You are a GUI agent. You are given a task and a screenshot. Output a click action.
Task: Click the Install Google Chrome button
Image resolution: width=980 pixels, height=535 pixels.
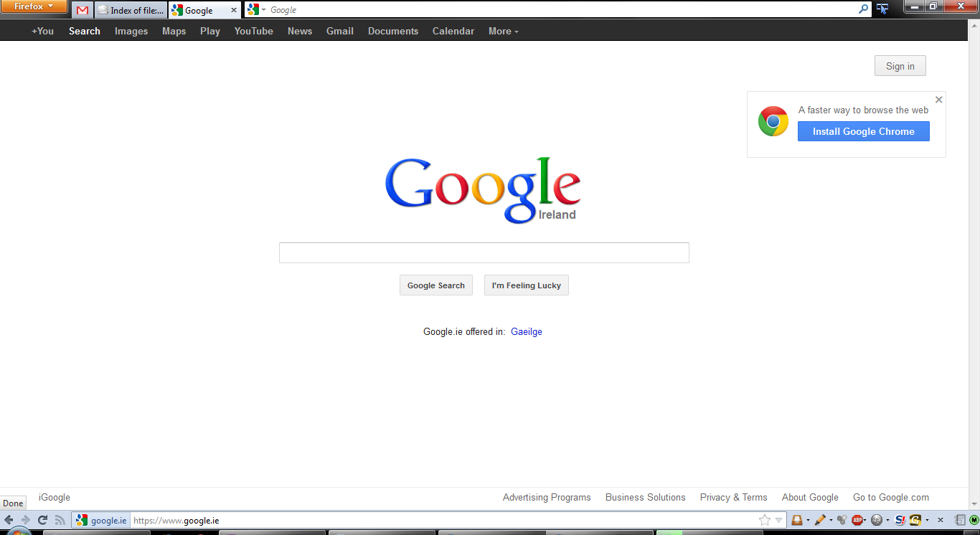(863, 131)
